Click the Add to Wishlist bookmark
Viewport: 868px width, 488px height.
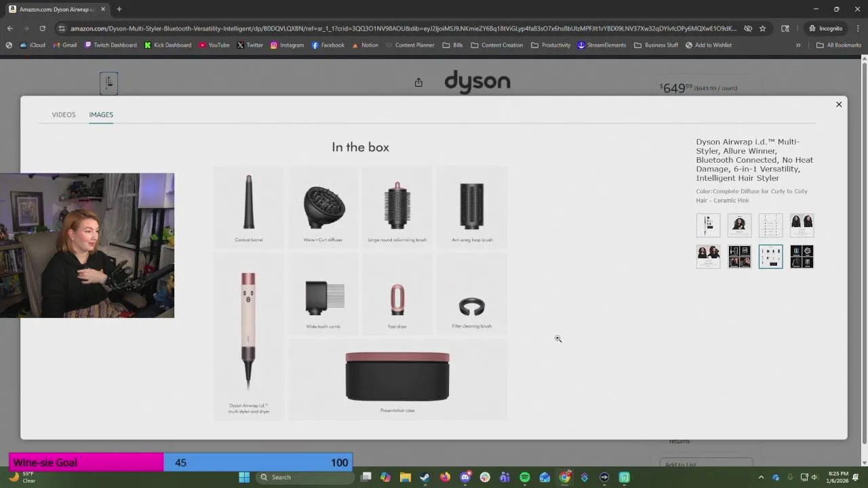(x=709, y=45)
